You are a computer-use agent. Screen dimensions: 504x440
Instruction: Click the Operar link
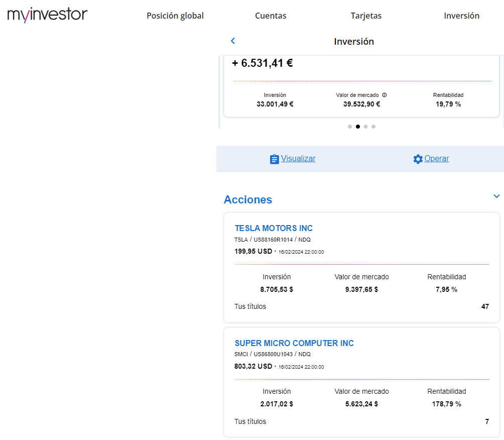click(x=437, y=158)
